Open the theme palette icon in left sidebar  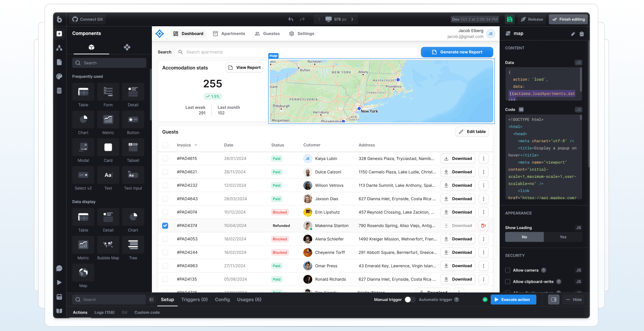[x=59, y=76]
